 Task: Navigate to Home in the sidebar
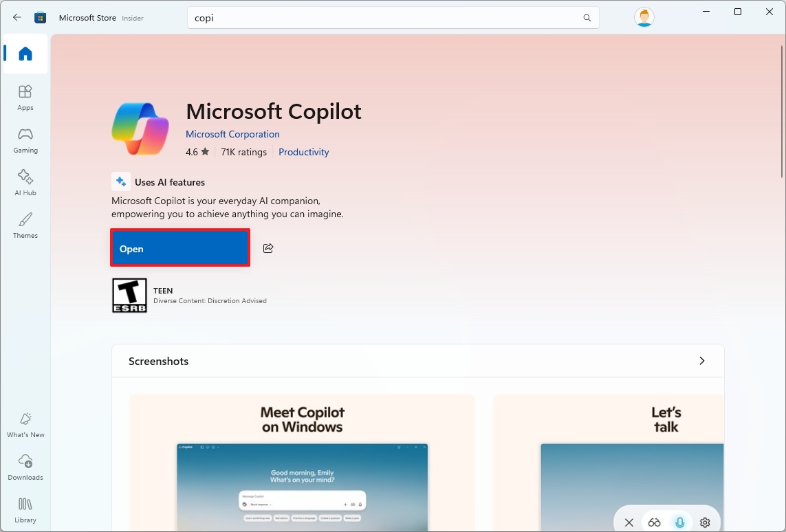(25, 54)
